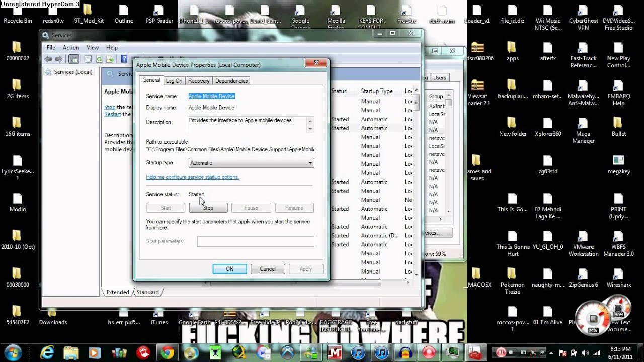644x362 pixels.
Task: Click the OK button in Properties dialog
Action: click(229, 269)
